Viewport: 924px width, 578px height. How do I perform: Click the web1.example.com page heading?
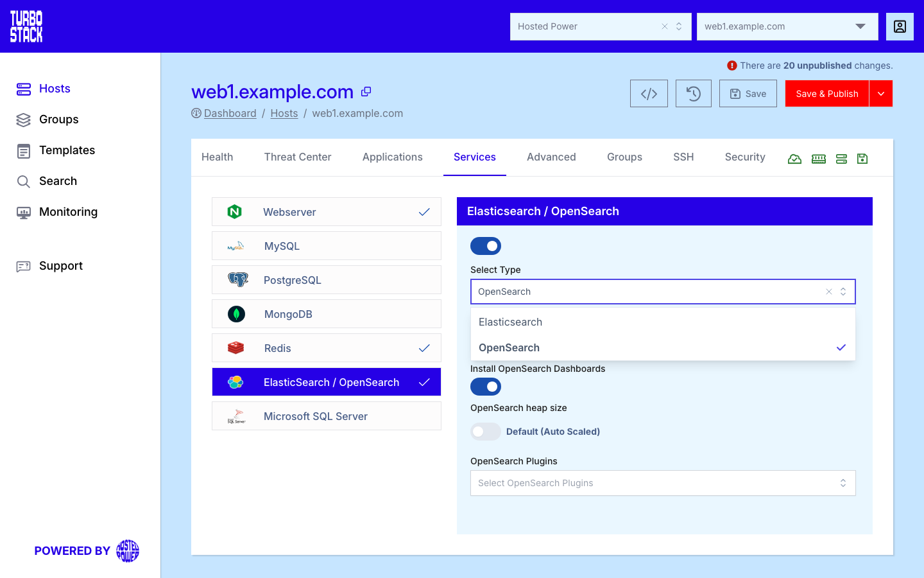pos(273,92)
